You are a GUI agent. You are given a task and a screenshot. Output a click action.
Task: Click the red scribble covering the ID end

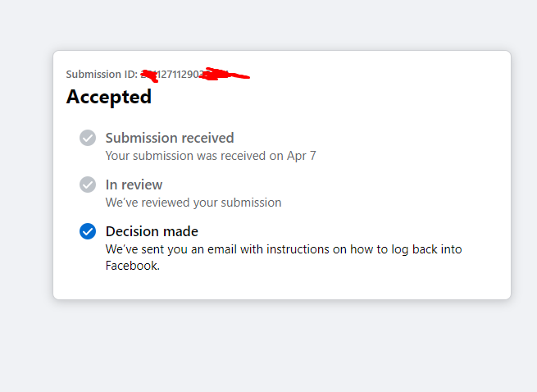pyautogui.click(x=225, y=74)
